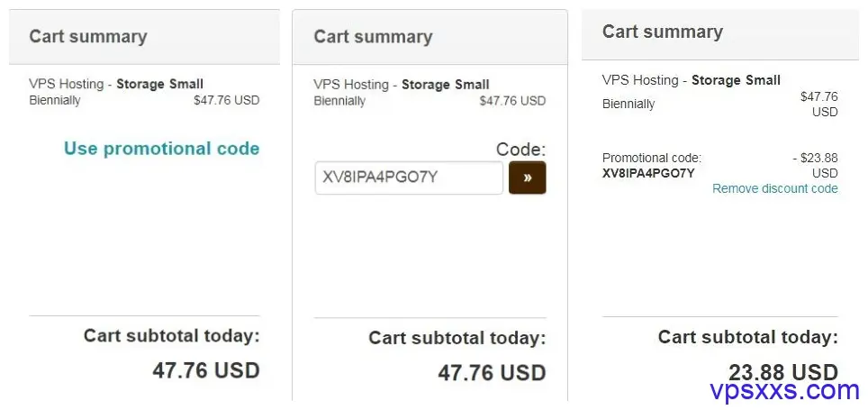868x410 pixels.
Task: Click the 'Promotional code:' label in right panel
Action: pyautogui.click(x=652, y=158)
